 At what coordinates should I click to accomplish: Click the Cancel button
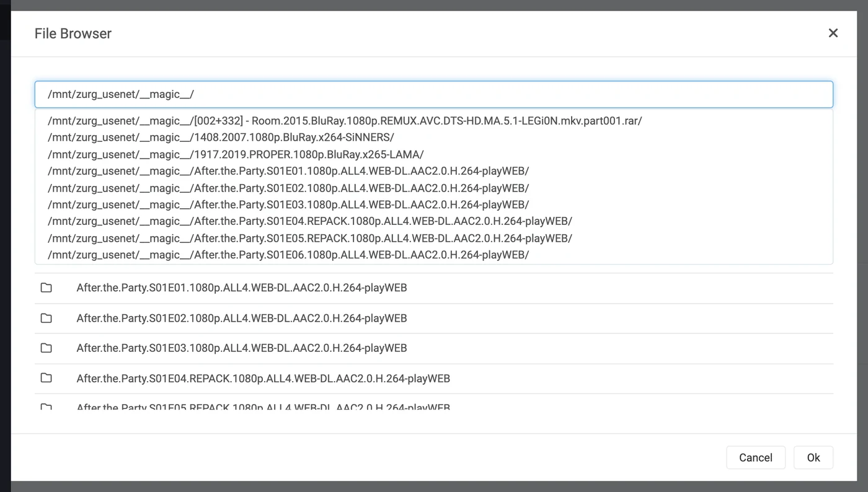756,458
